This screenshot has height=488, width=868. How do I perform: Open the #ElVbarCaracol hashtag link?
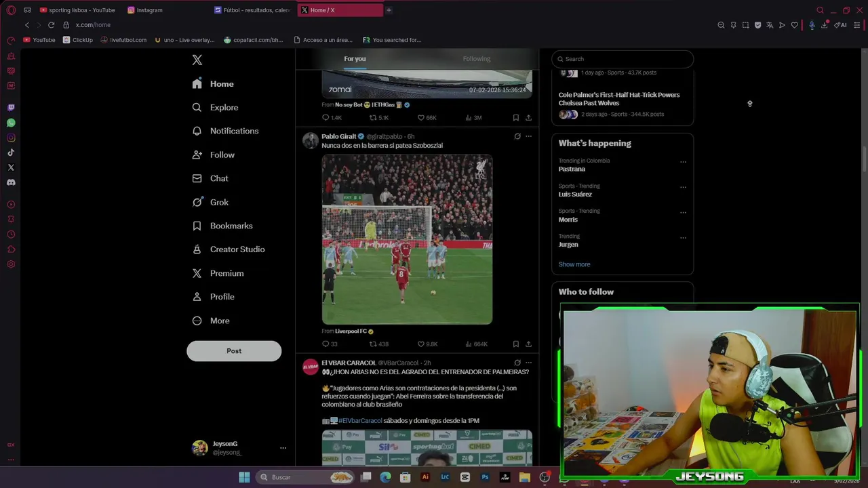[x=360, y=421]
